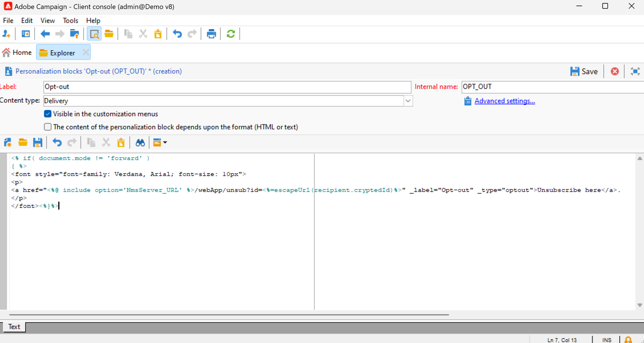644x343 pixels.
Task: Open the Content type dropdown
Action: pos(408,101)
